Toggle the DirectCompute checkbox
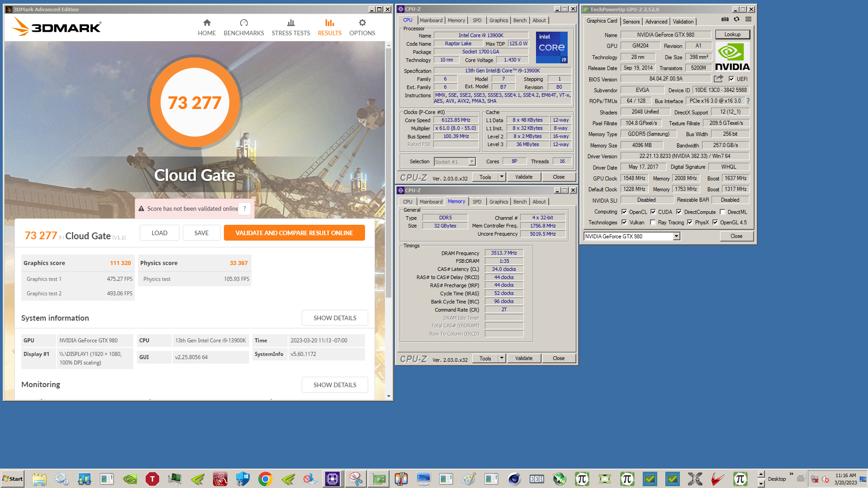The image size is (868, 488). [679, 212]
